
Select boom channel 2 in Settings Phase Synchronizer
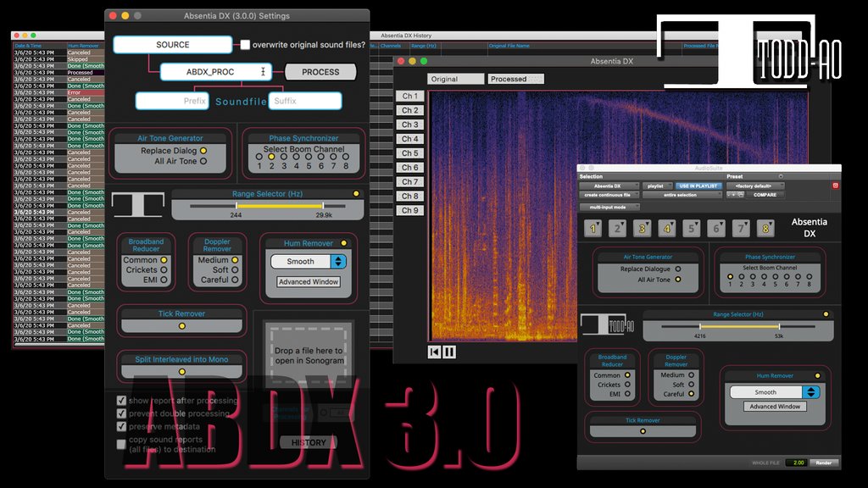click(x=271, y=157)
